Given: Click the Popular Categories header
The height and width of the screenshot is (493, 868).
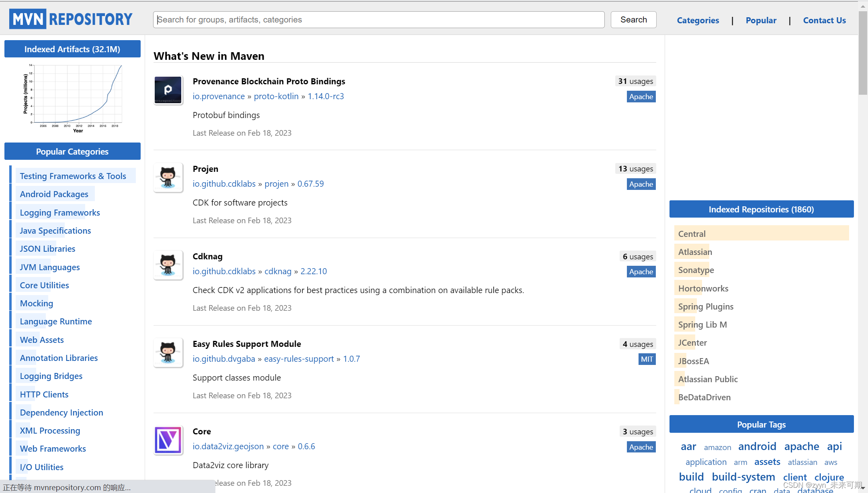Looking at the screenshot, I should point(72,151).
